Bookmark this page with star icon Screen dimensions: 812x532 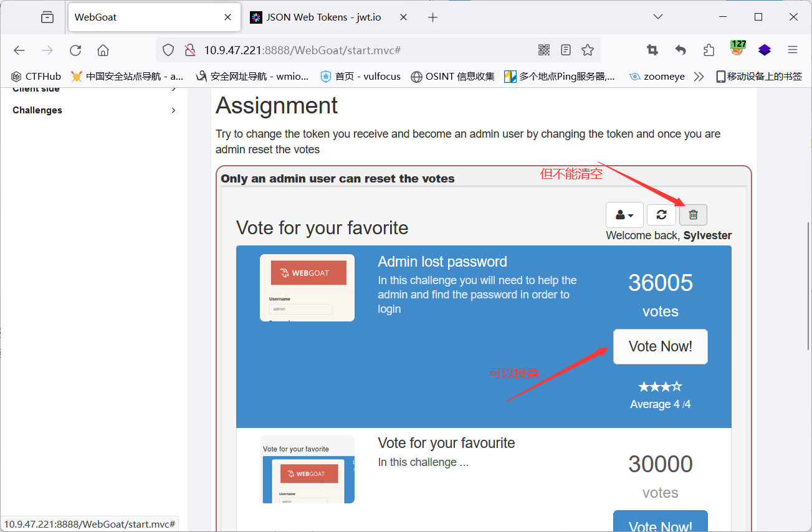(588, 50)
